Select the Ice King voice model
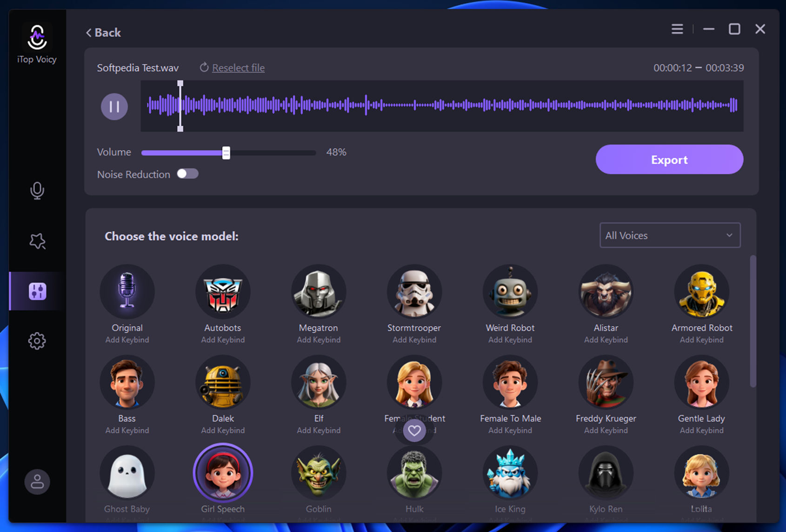Screen dimensions: 786x532 510,473
